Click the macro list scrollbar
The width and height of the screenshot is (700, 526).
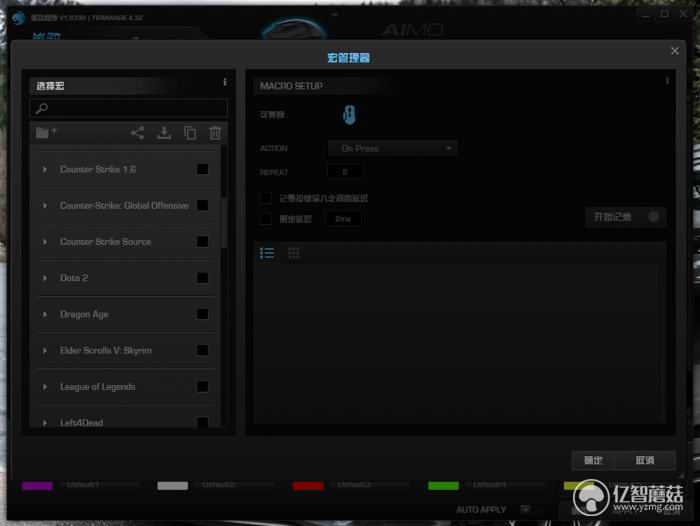tap(224, 223)
